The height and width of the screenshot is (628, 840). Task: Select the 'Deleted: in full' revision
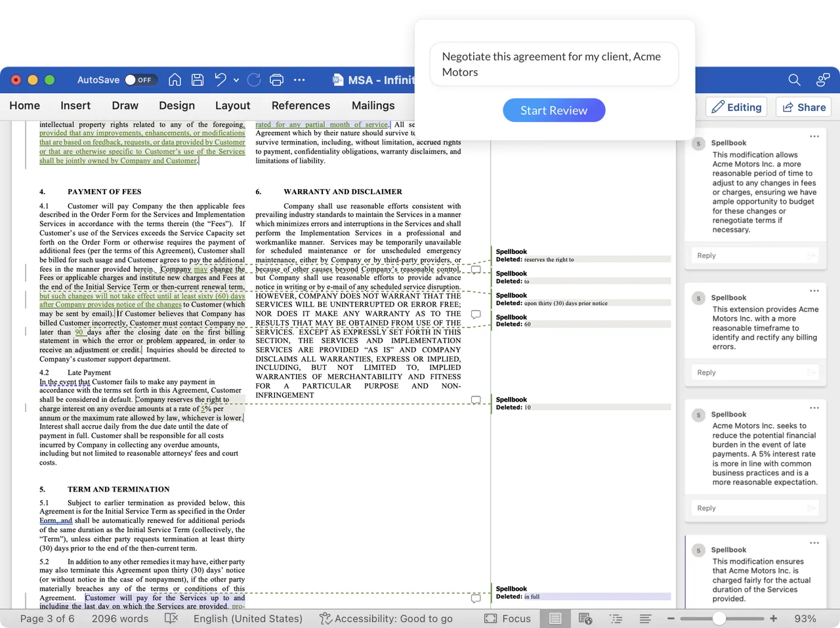(583, 597)
